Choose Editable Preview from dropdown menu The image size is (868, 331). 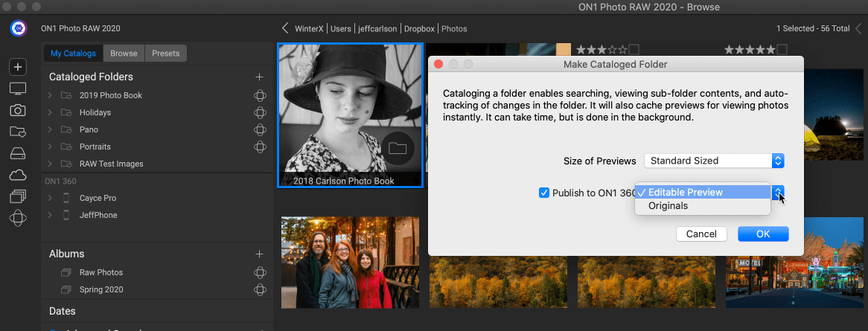(703, 192)
